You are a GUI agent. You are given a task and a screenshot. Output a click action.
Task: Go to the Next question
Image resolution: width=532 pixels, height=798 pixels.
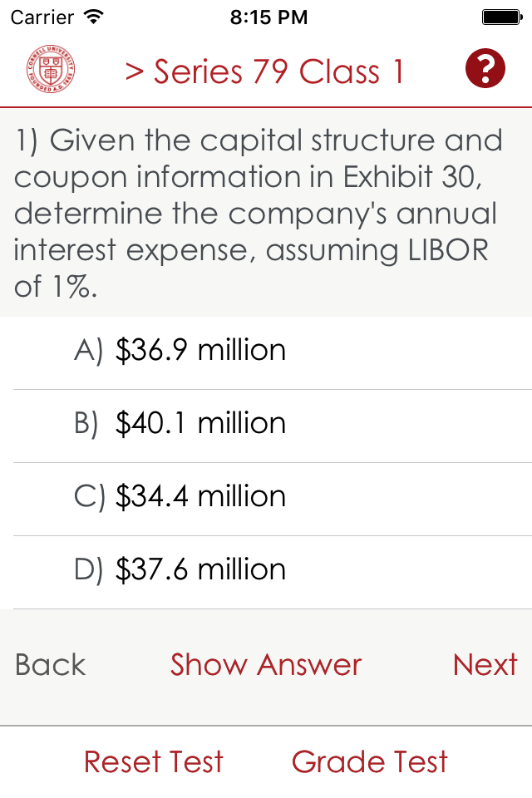pyautogui.click(x=485, y=665)
